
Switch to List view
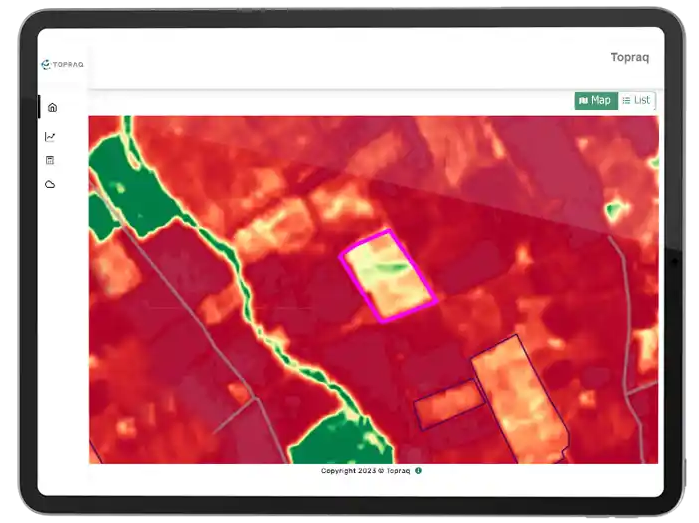click(636, 100)
